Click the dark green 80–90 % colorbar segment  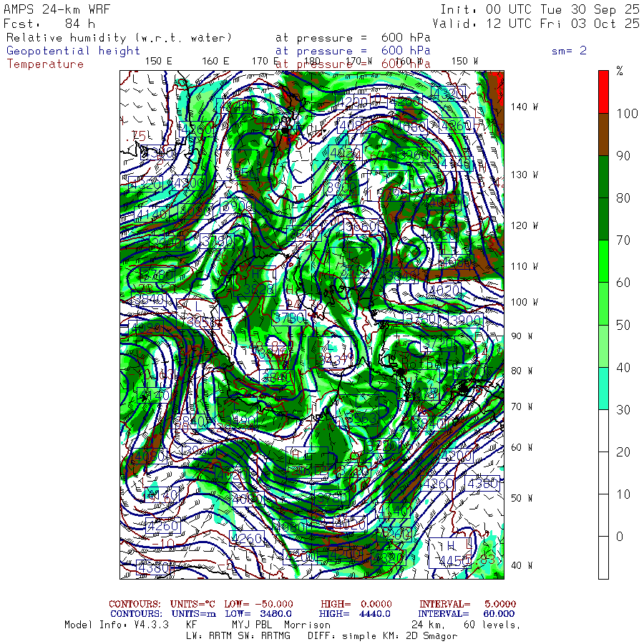[x=603, y=177]
